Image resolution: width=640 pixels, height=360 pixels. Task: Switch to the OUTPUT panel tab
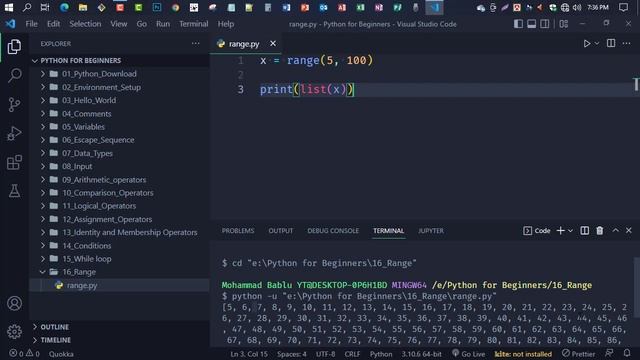point(280,231)
